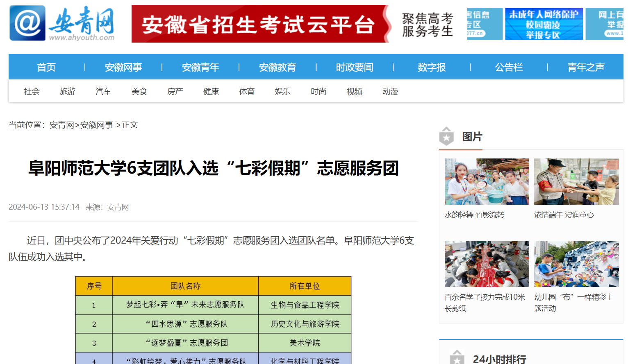Image resolution: width=628 pixels, height=364 pixels.
Task: Open the 安徽省招生考试云平台 banner
Action: [x=259, y=24]
